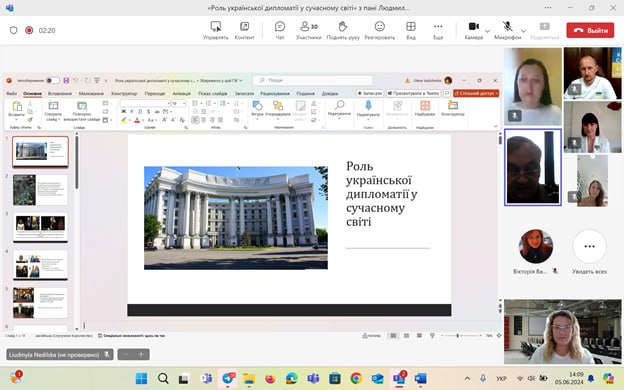Click the ministry building picture on slide
The image size is (624, 390).
click(x=236, y=218)
